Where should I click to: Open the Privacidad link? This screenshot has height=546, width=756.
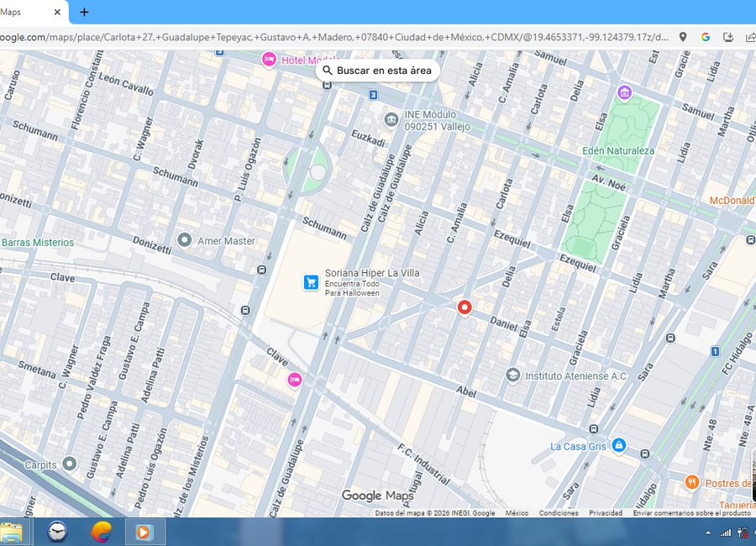click(606, 512)
